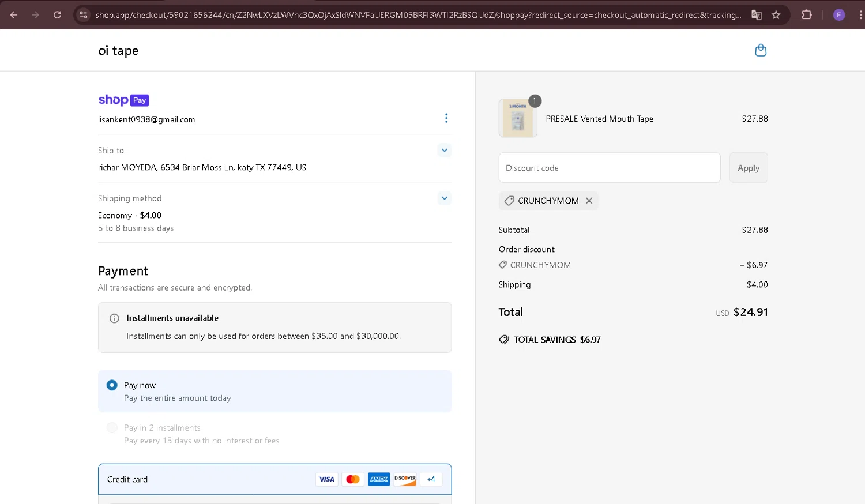
Task: Open the account options three-dot menu
Action: click(446, 118)
